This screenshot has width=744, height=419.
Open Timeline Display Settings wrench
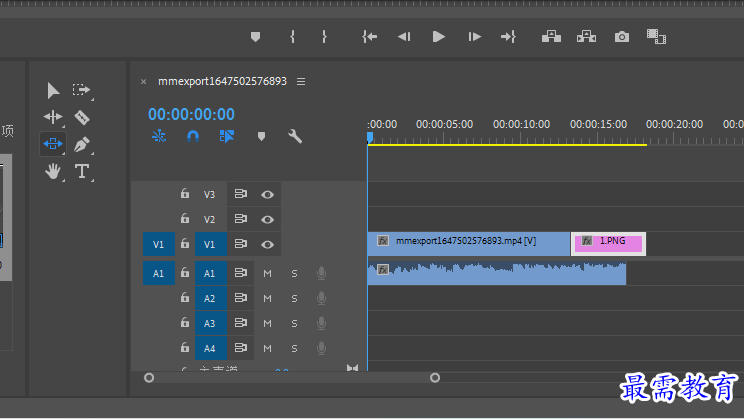(x=295, y=137)
